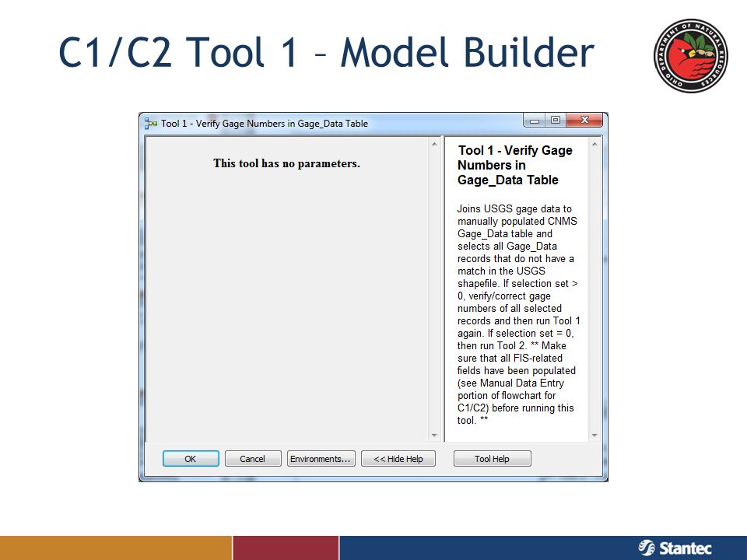
Task: Click the OK button
Action: [x=191, y=459]
